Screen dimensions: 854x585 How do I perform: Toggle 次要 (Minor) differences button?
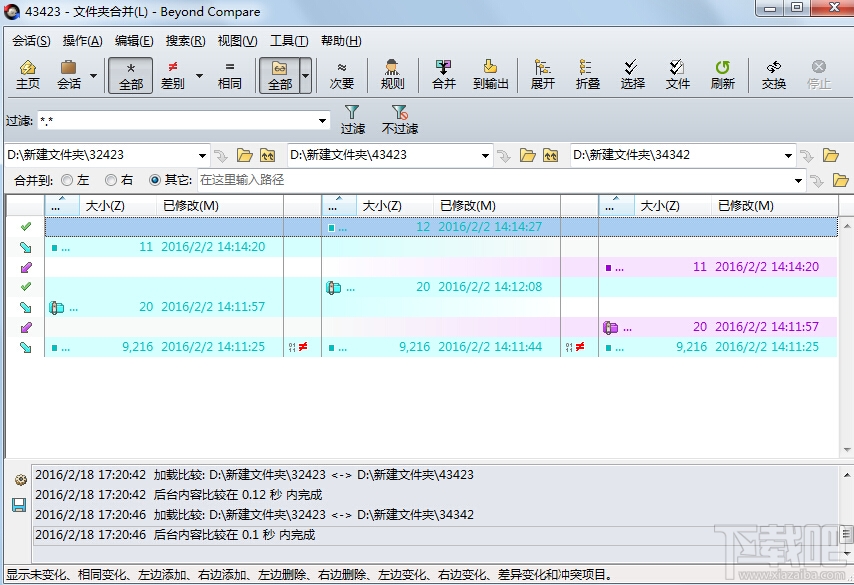click(x=342, y=75)
